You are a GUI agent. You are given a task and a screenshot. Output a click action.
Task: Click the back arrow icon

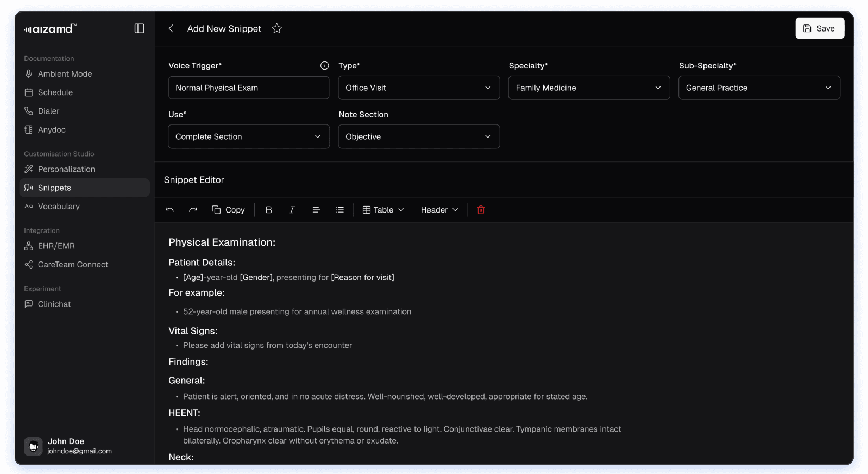171,28
